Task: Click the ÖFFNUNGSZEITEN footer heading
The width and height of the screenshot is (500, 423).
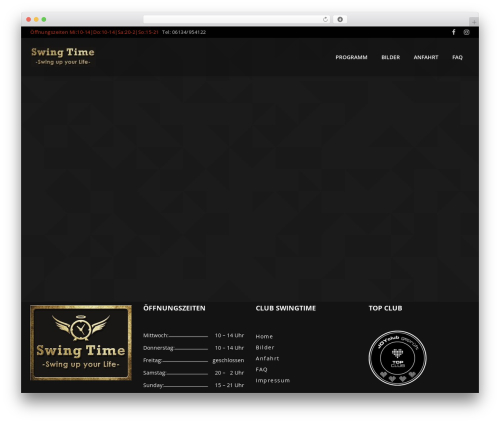Action: point(174,308)
